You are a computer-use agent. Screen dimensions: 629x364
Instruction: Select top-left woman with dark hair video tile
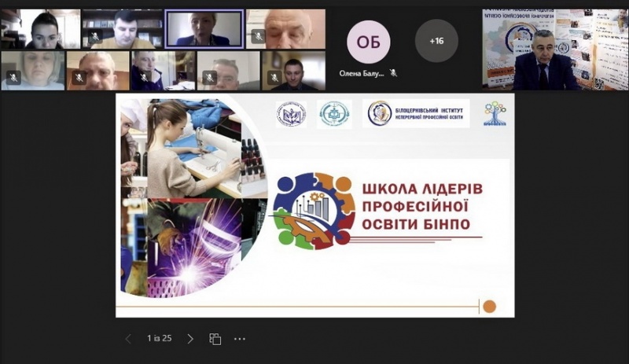(x=41, y=29)
